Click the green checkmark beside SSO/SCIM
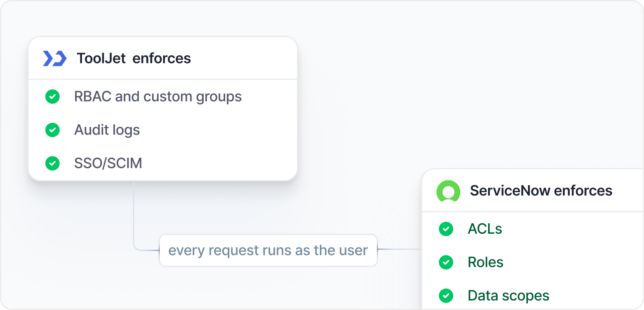This screenshot has height=310, width=644. tap(52, 163)
